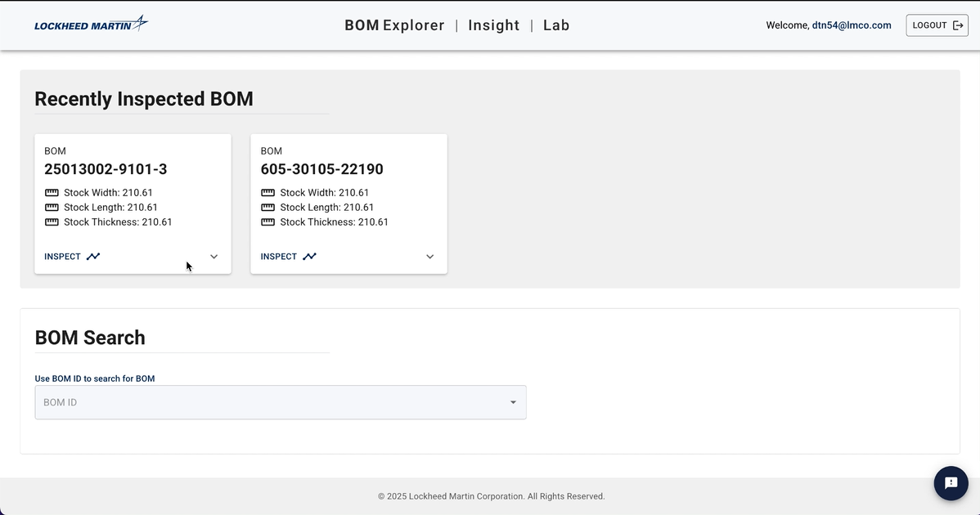Screen dimensions: 980x515
Task: Inspect BOM 25013002-9101-3
Action: click(72, 257)
